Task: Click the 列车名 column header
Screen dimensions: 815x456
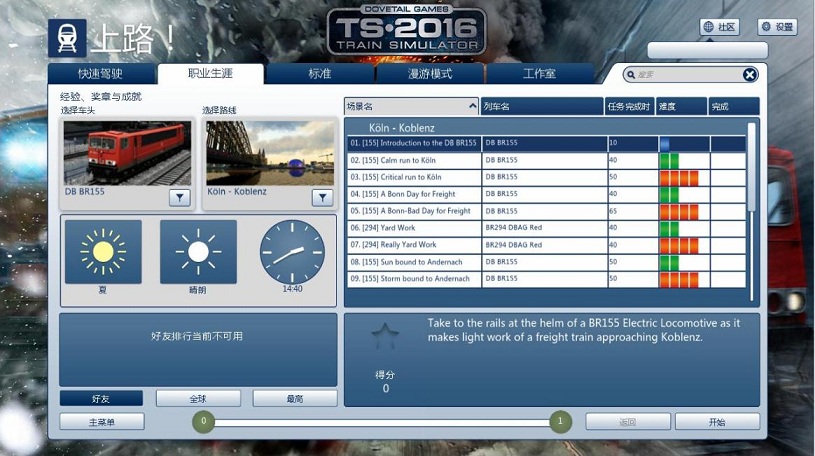Action: click(x=542, y=107)
